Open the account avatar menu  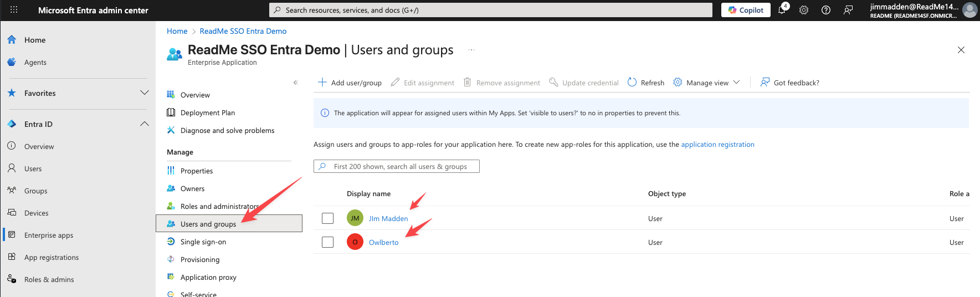(x=970, y=10)
